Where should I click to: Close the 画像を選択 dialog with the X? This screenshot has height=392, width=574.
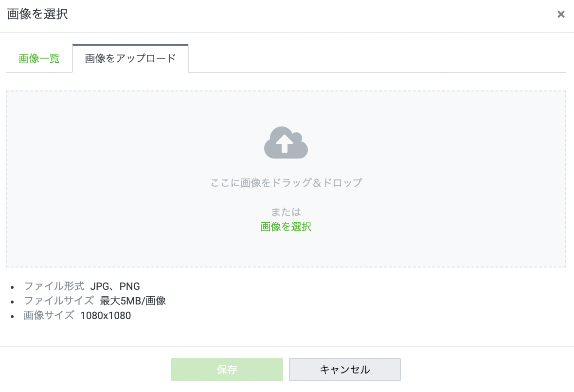point(561,15)
